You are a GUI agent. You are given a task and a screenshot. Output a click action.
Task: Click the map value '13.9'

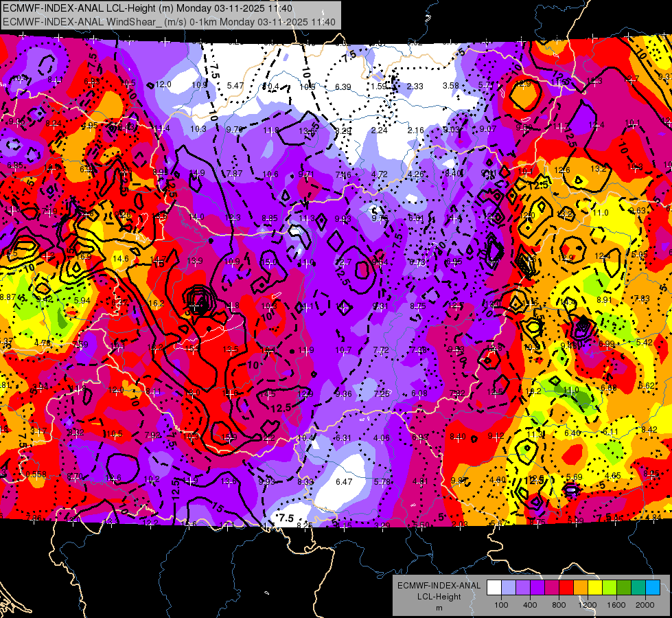pos(194,260)
